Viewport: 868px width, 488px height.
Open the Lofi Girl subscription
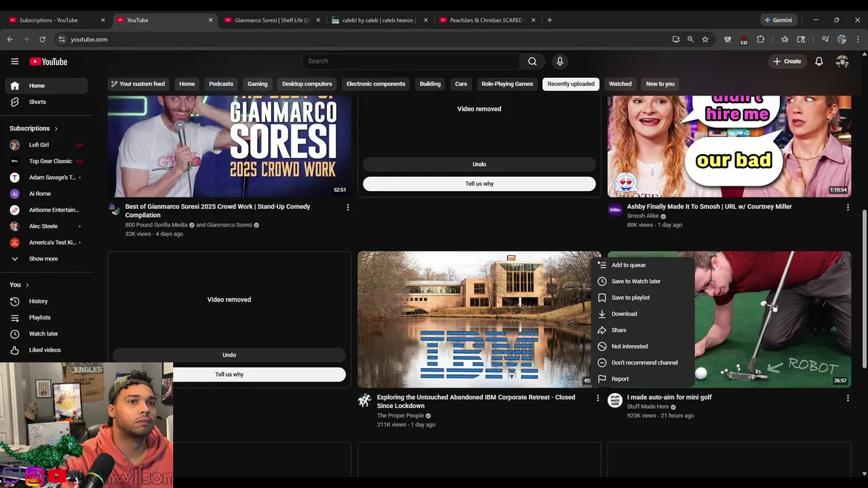pyautogui.click(x=46, y=145)
